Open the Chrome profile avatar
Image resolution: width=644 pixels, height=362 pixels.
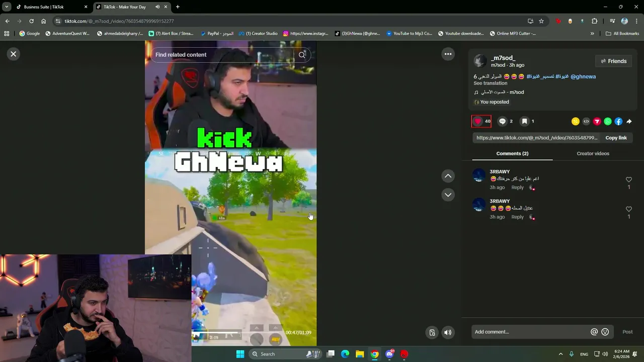coord(624,21)
